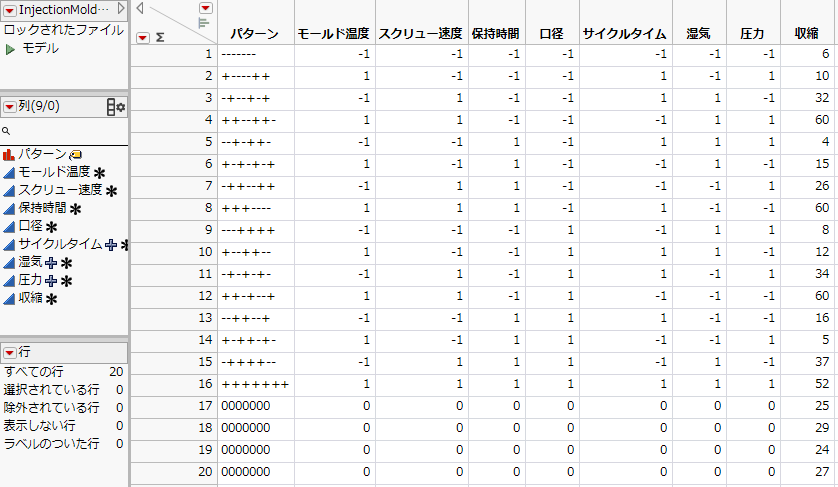Click 選択されている行 in the rows panel
Viewport: 838px width, 487px height.
point(51,390)
